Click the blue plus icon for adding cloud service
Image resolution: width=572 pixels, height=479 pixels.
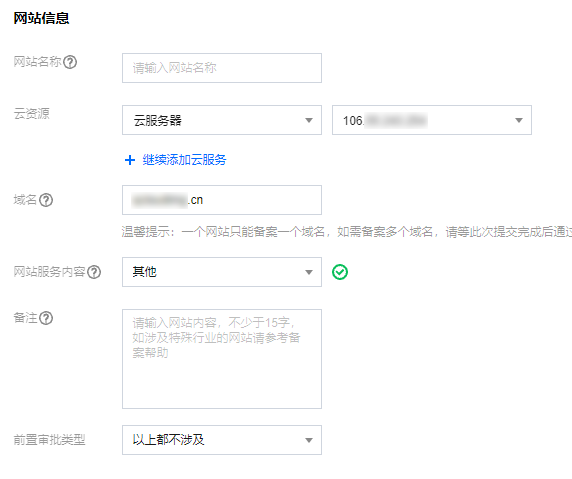(130, 160)
